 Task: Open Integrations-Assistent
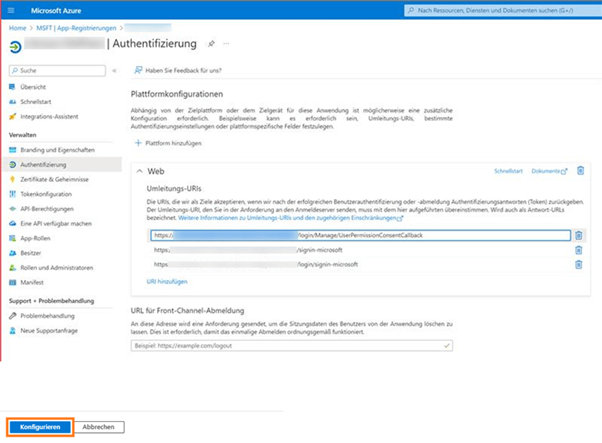pos(49,117)
